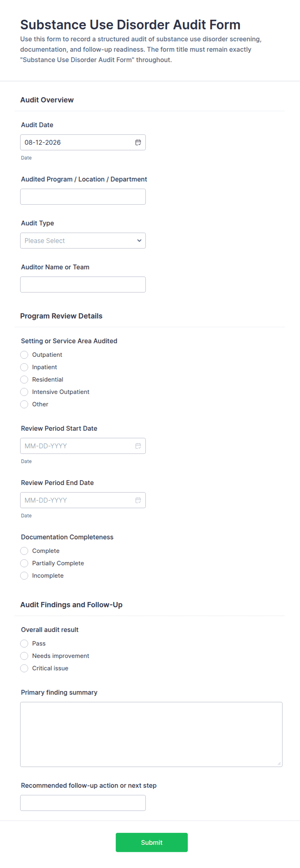Mark documentation as Incomplete
Viewport: 300px width, 868px height.
point(24,576)
